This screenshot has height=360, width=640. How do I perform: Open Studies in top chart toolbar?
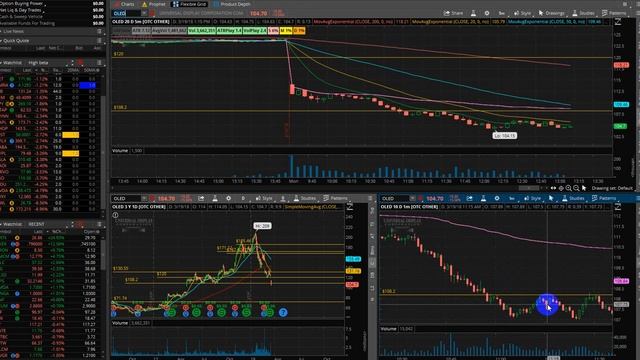(583, 13)
